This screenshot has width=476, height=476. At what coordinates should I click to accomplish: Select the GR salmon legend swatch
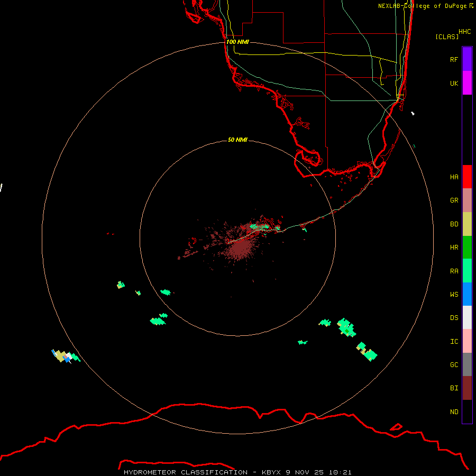pyautogui.click(x=467, y=200)
